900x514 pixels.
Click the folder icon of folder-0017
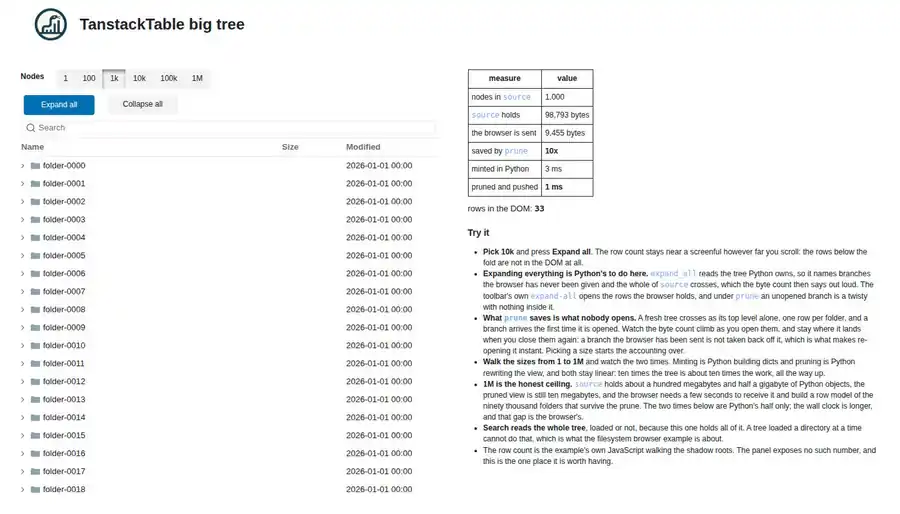[x=36, y=472]
